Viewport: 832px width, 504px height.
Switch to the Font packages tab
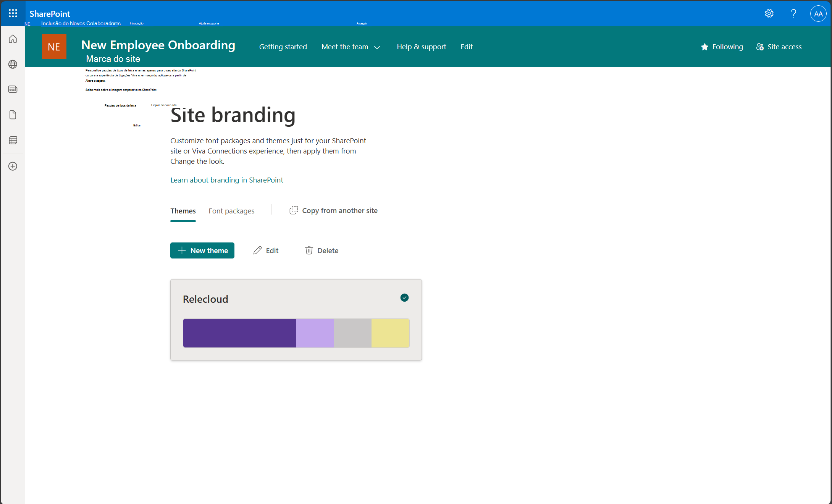(231, 211)
